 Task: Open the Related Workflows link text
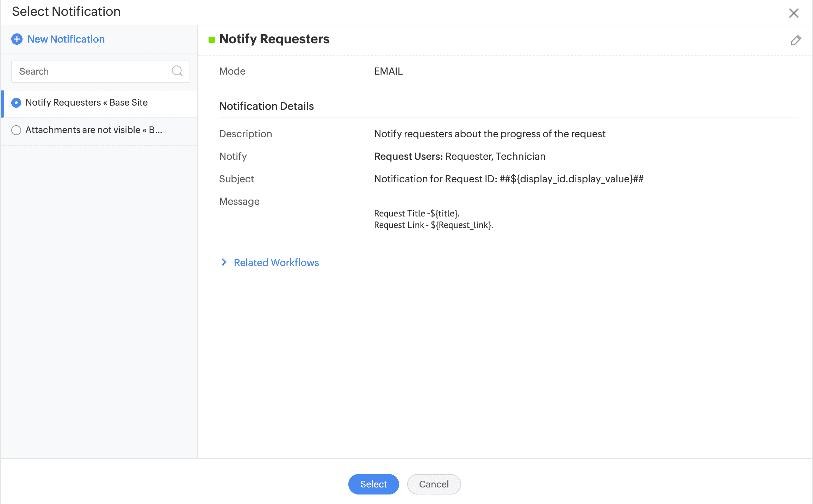(276, 263)
